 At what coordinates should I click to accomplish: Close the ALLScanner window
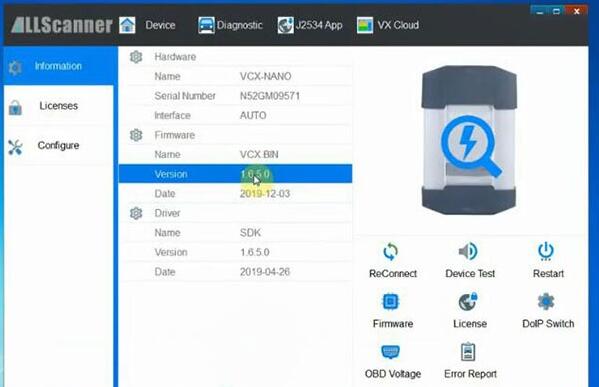click(x=577, y=11)
